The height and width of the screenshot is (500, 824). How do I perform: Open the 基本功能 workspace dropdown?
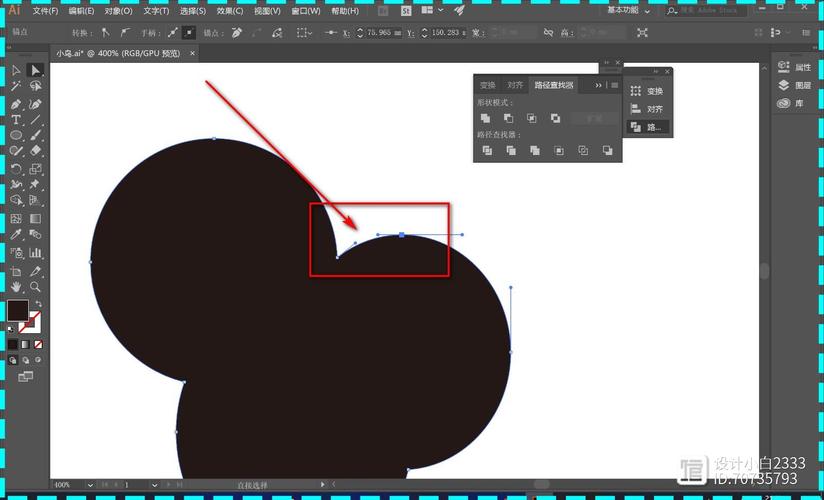pos(628,10)
